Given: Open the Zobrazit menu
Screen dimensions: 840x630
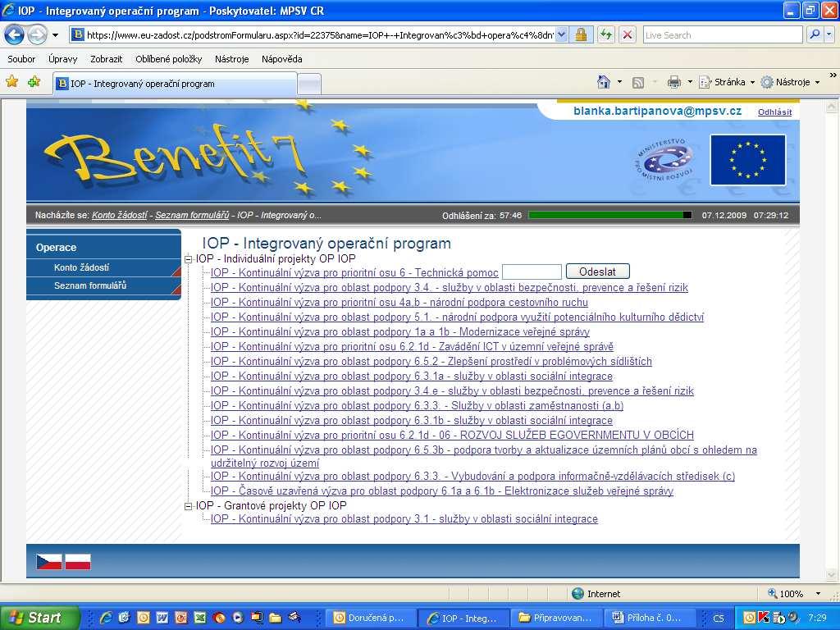Looking at the screenshot, I should 106,59.
